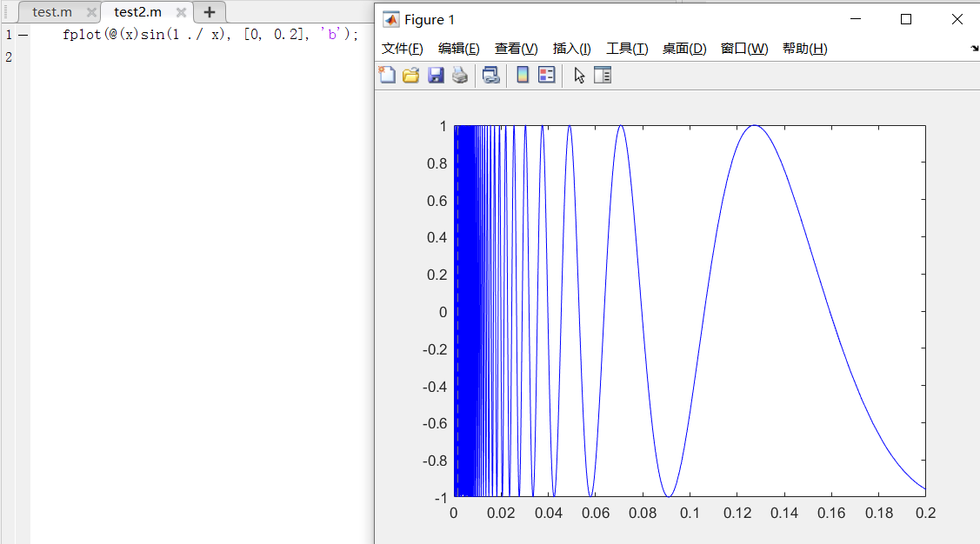Select the Edit Plot arrow tool
Screen dimensions: 980x544
click(x=579, y=76)
